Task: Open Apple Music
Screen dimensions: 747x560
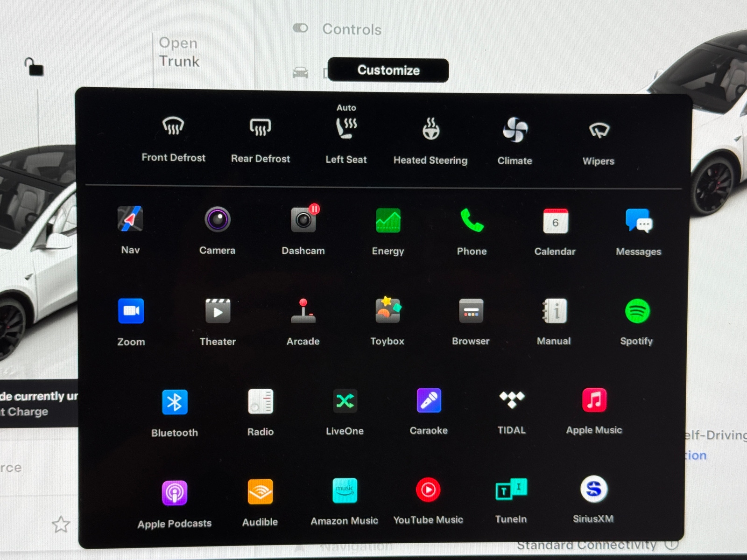Action: (594, 411)
